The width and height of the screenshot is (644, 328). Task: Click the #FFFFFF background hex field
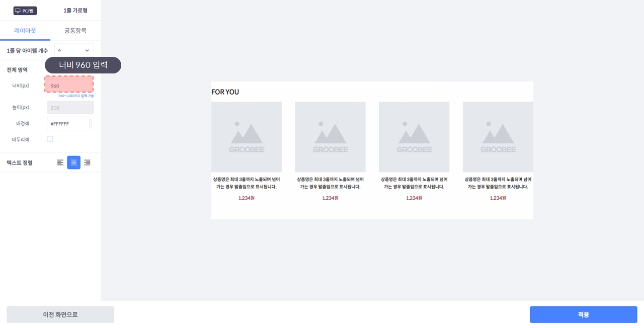(66, 124)
